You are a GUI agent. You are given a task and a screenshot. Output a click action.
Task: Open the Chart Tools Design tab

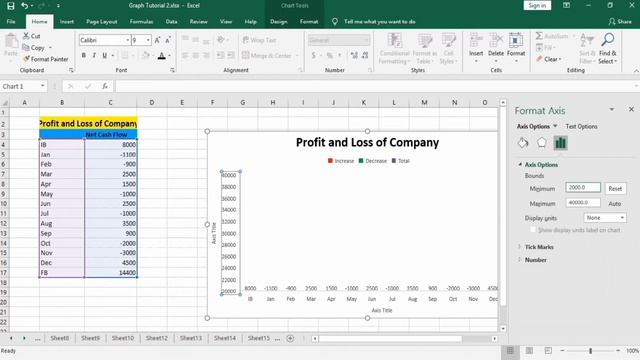click(278, 22)
